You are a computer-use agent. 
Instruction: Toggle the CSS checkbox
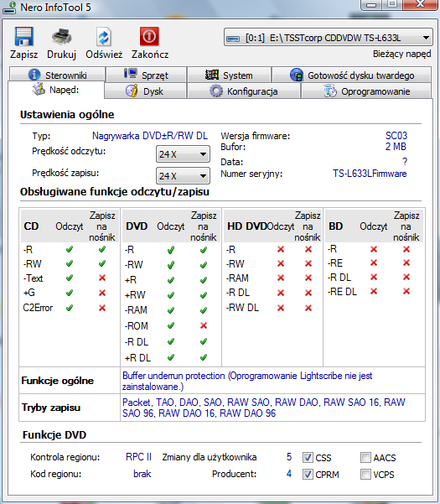coord(308,457)
